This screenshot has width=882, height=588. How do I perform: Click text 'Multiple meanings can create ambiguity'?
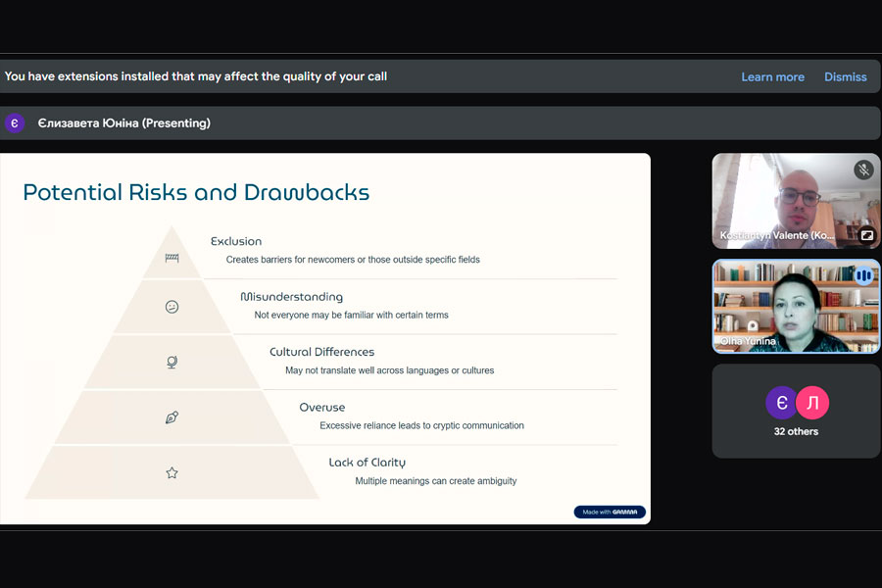[x=436, y=481]
